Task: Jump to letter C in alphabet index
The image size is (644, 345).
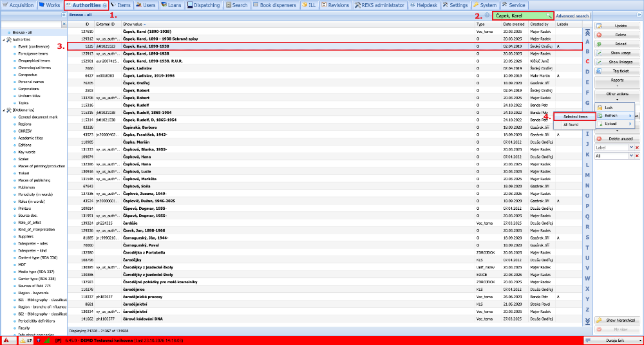Action: pyautogui.click(x=587, y=62)
